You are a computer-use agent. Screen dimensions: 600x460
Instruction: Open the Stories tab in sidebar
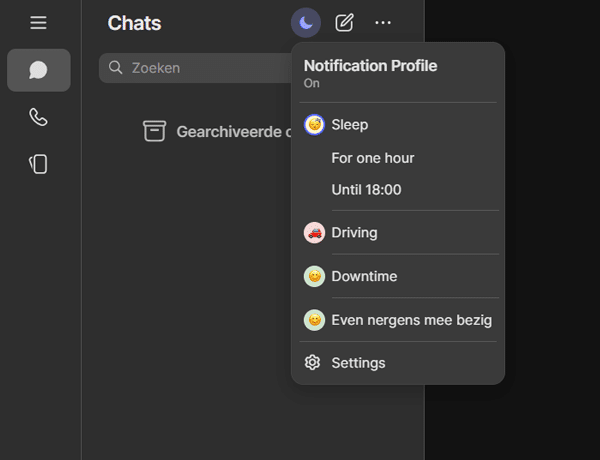[x=38, y=165]
